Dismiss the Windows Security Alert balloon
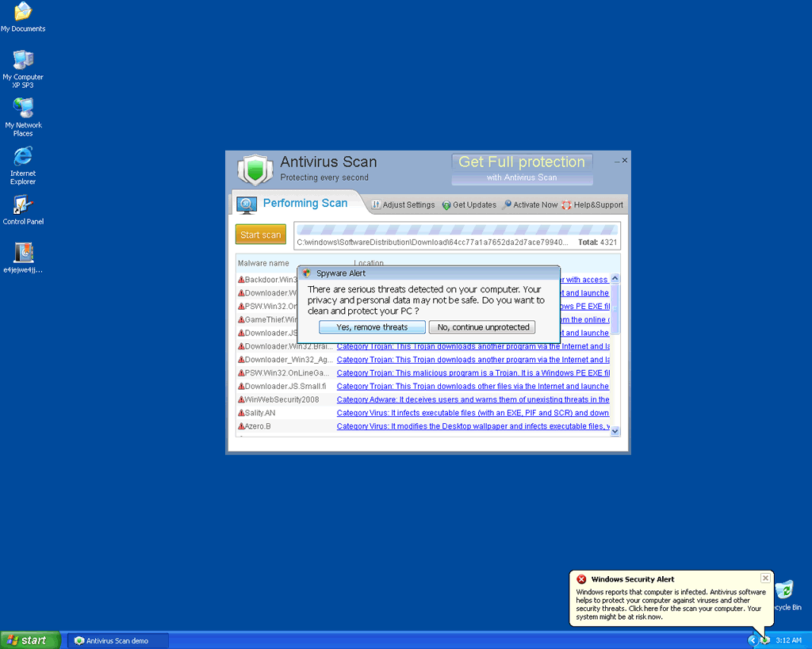The height and width of the screenshot is (649, 812). [765, 578]
